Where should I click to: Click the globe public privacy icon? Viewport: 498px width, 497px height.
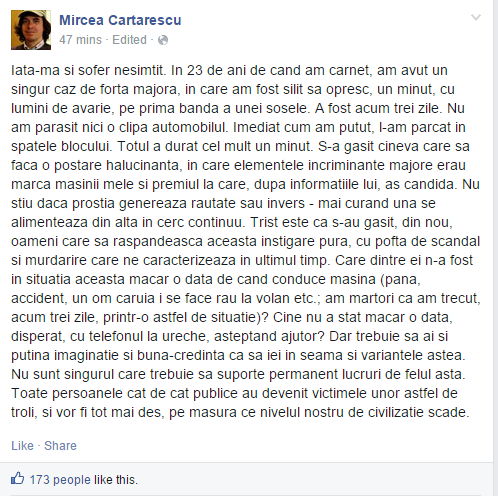(163, 40)
